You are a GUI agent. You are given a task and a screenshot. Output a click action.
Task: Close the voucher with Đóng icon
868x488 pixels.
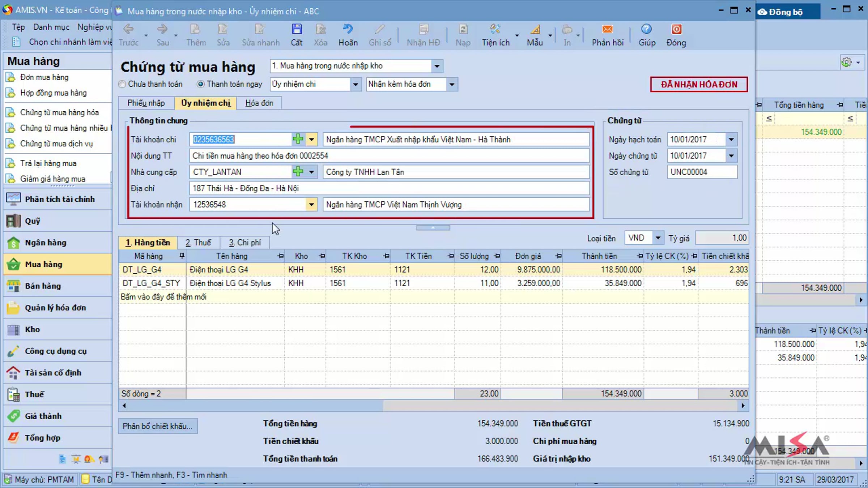coord(676,29)
